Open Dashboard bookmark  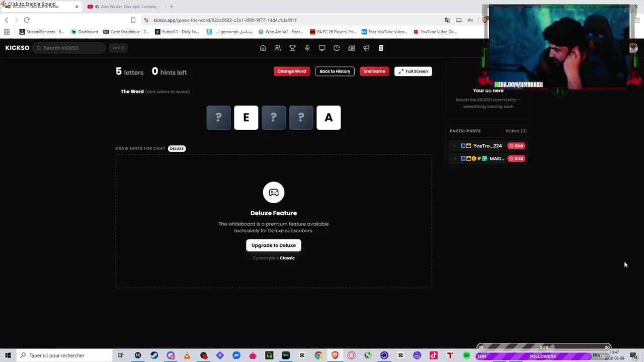pyautogui.click(x=85, y=32)
